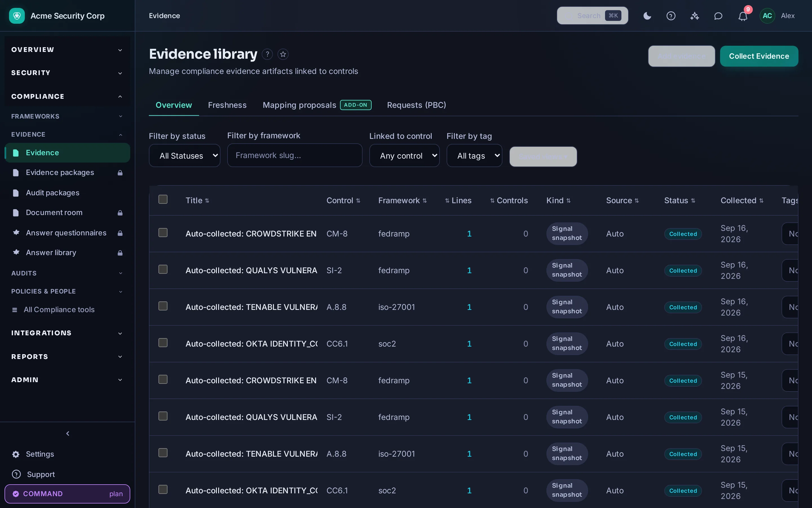Open the All Statuses dropdown
Viewport: 812px width, 508px height.
[x=185, y=156]
